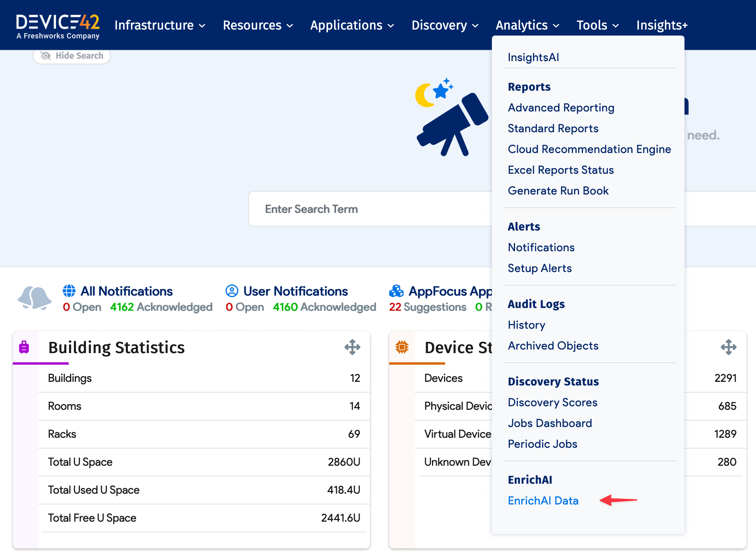Expand the Infrastructure dropdown menu
756x560 pixels.
(x=160, y=25)
